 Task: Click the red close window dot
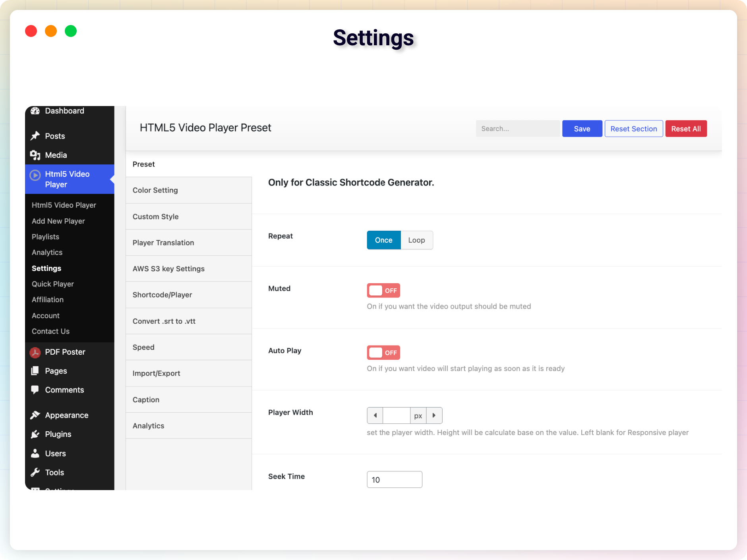coord(31,31)
